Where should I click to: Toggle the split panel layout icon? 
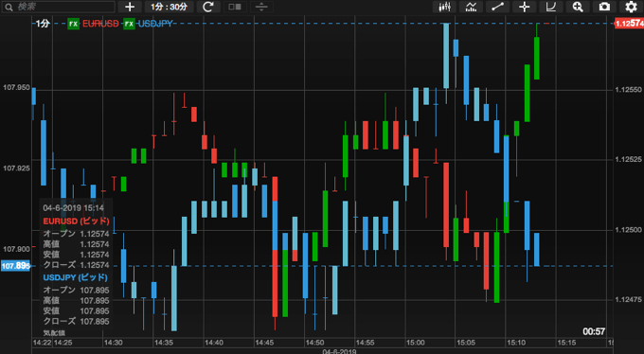[x=235, y=7]
